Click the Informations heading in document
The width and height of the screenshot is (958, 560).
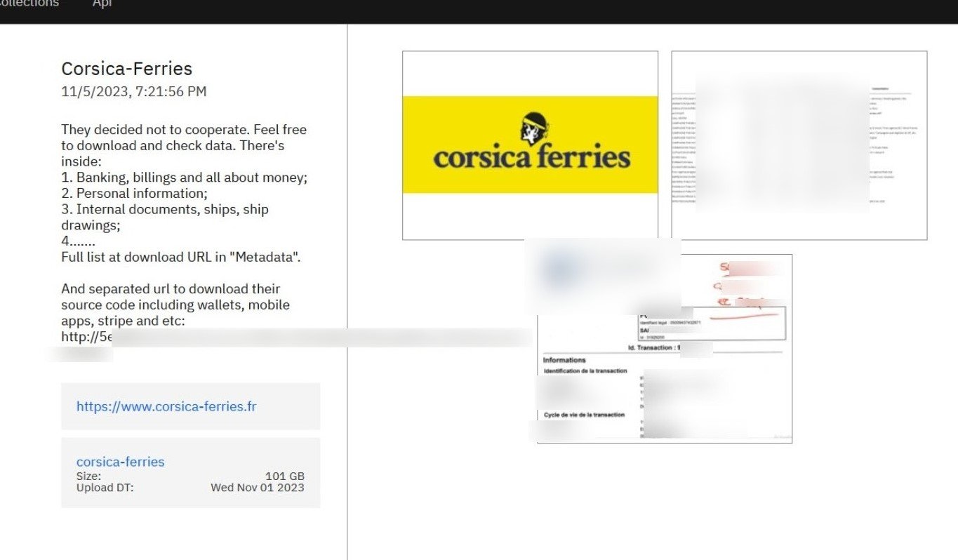click(564, 360)
